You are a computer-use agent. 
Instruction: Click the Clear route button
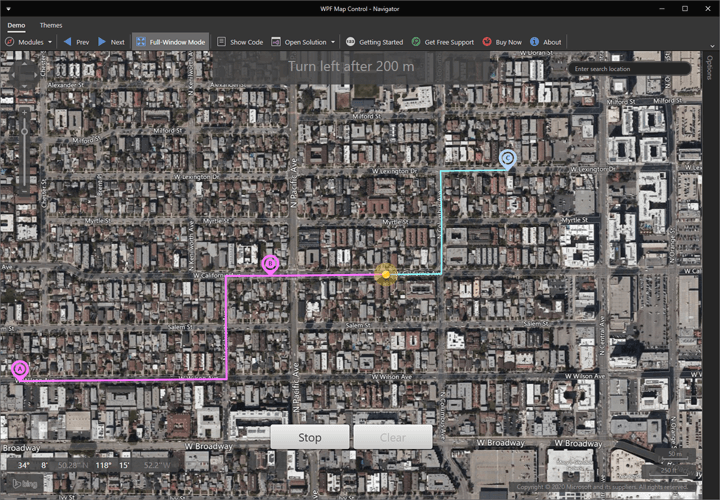(x=392, y=437)
